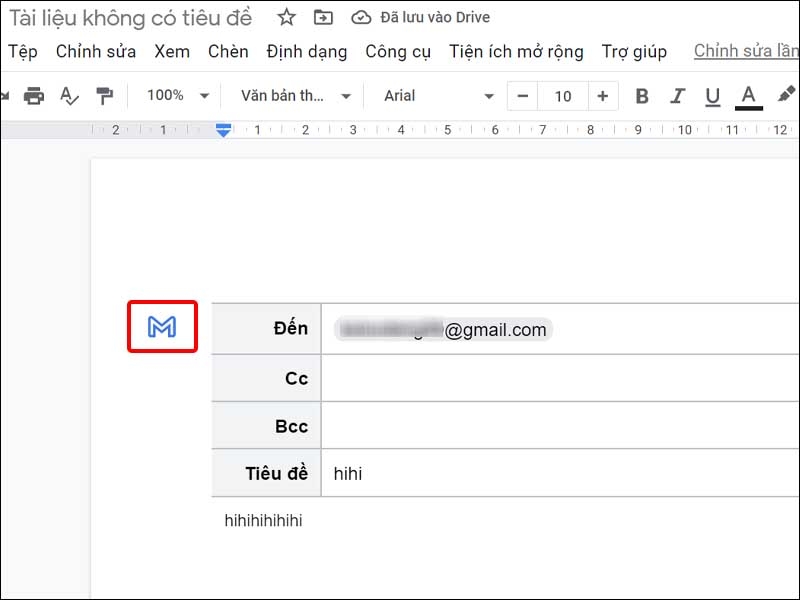Expand the paragraph styles dropdown
The width and height of the screenshot is (800, 600).
tap(293, 96)
